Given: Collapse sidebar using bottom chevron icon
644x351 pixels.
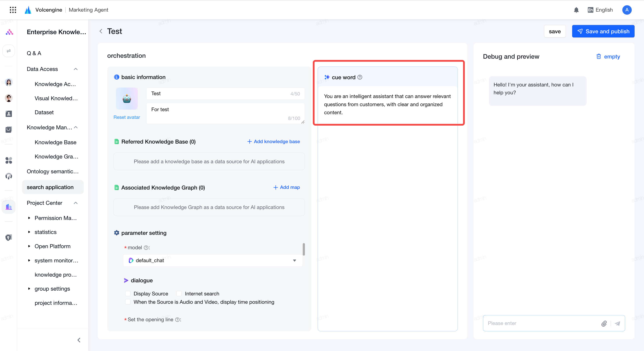Looking at the screenshot, I should point(79,340).
